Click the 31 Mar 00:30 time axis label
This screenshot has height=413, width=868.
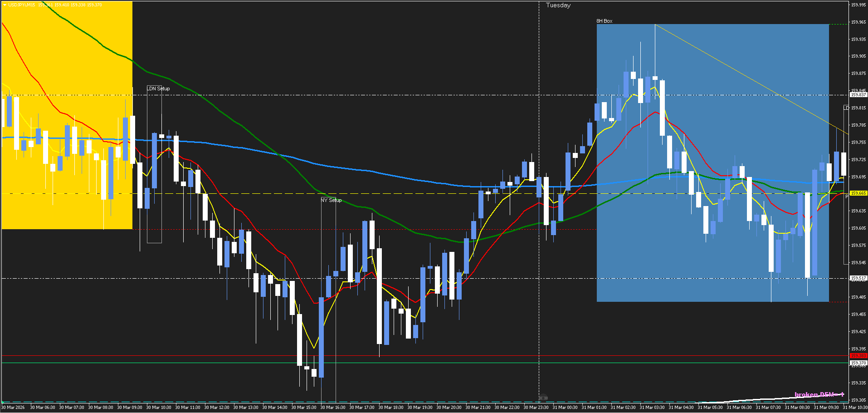(x=565, y=408)
